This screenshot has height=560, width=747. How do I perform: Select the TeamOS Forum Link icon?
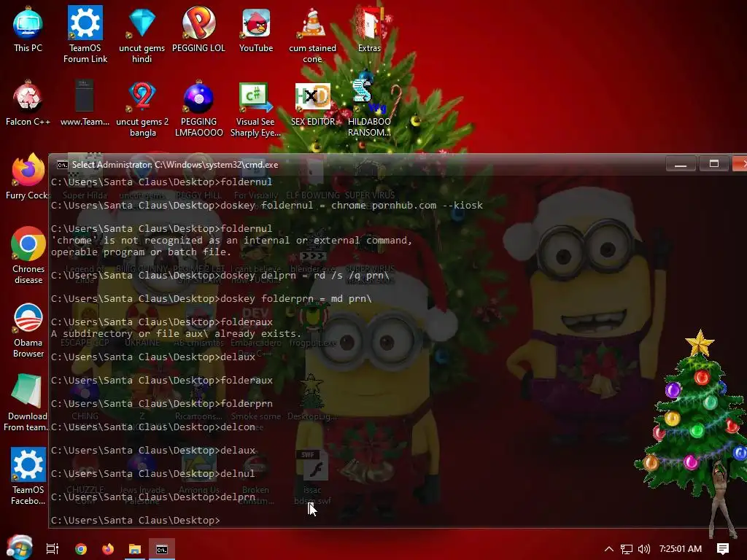point(85,35)
